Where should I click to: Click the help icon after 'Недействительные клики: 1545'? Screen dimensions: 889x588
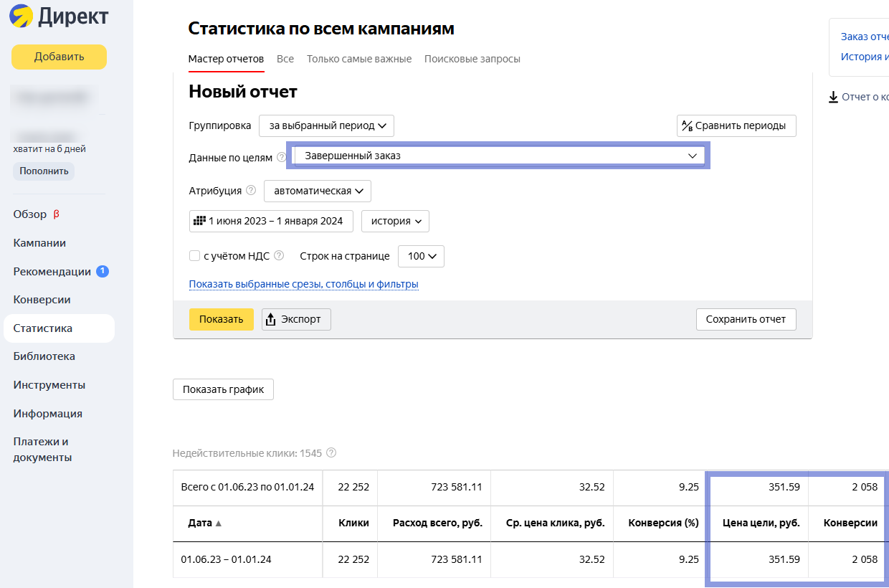(331, 452)
